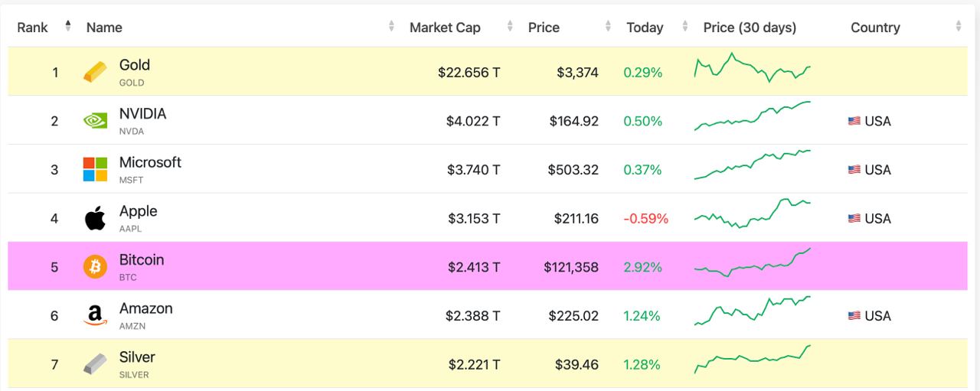Click the USA label in NVIDIA row
The image size is (980, 391).
pyautogui.click(x=877, y=121)
